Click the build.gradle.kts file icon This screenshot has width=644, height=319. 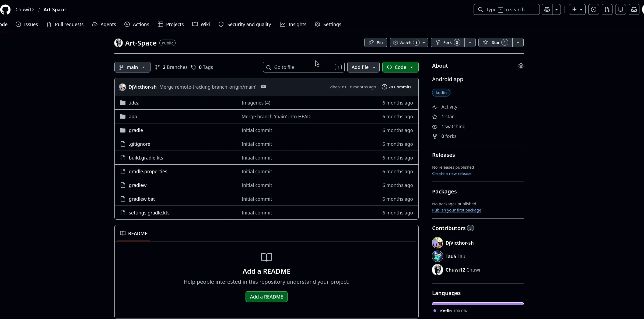[x=123, y=158]
